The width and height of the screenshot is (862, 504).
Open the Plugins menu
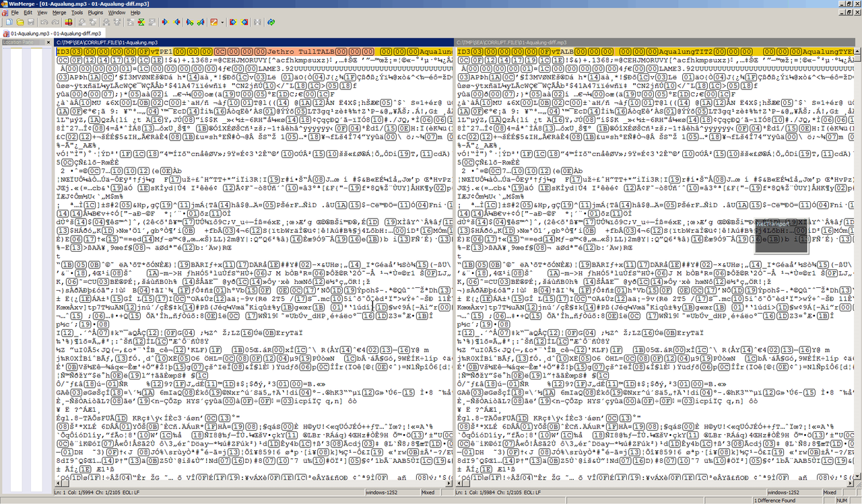tap(95, 13)
